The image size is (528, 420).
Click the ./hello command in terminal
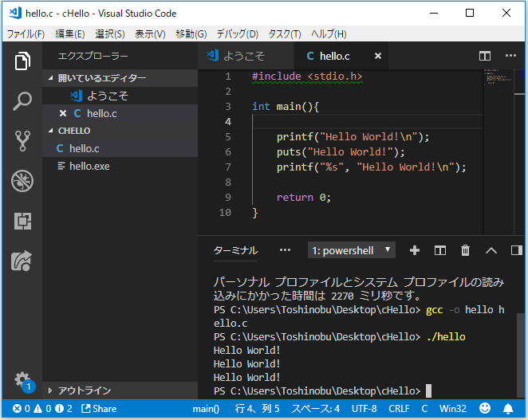[x=446, y=337]
